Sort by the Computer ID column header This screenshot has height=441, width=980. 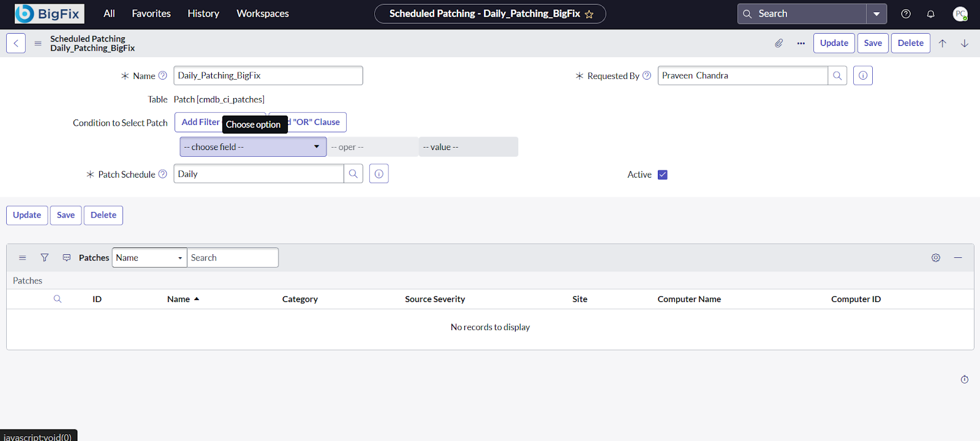point(856,299)
